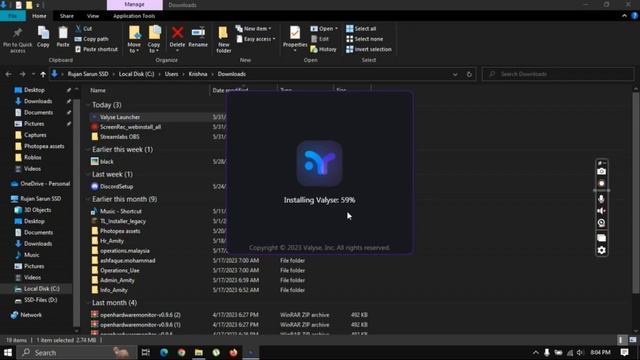This screenshot has width=640, height=360.
Task: Select the Valyse Launcher file
Action: click(x=120, y=117)
